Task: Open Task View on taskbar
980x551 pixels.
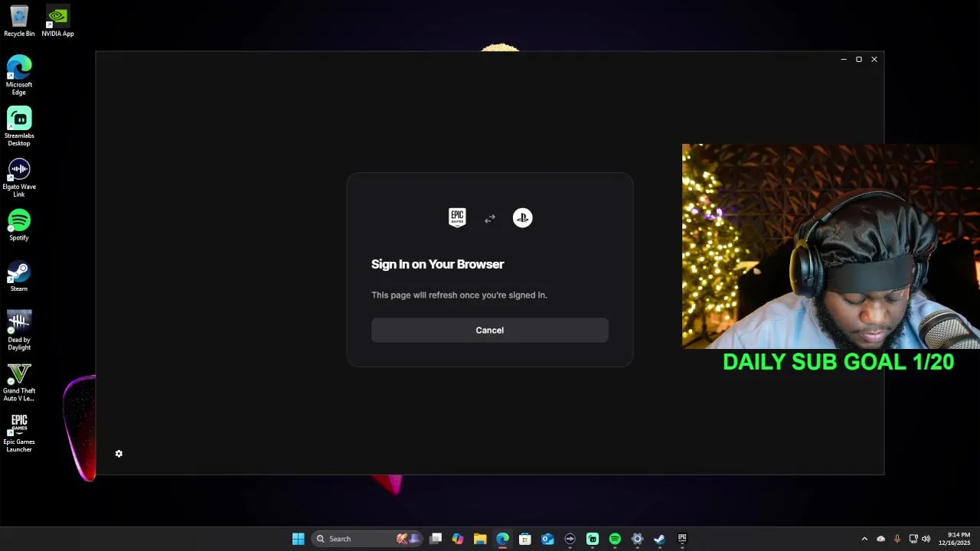Action: pyautogui.click(x=436, y=539)
